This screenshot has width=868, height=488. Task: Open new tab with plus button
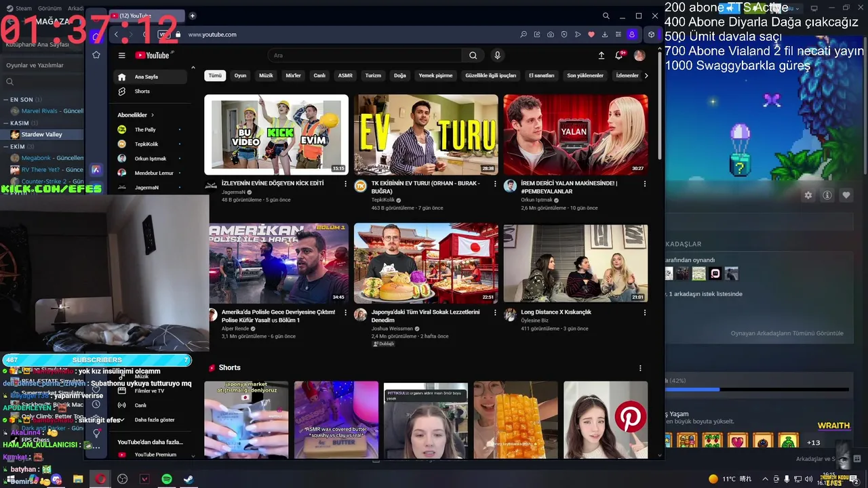[x=193, y=16]
